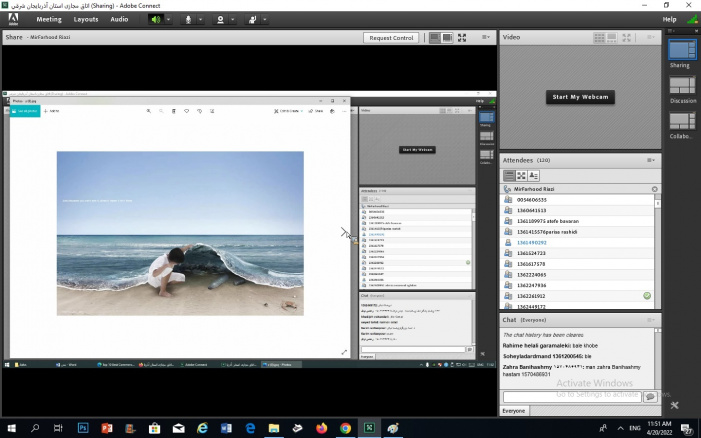Open the Layouts menu
This screenshot has height=438, width=701.
(x=86, y=19)
